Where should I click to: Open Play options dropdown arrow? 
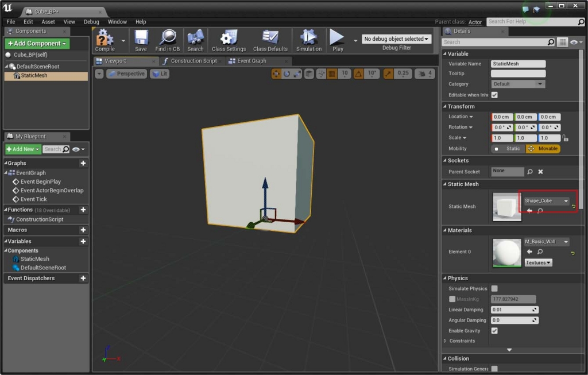(355, 40)
